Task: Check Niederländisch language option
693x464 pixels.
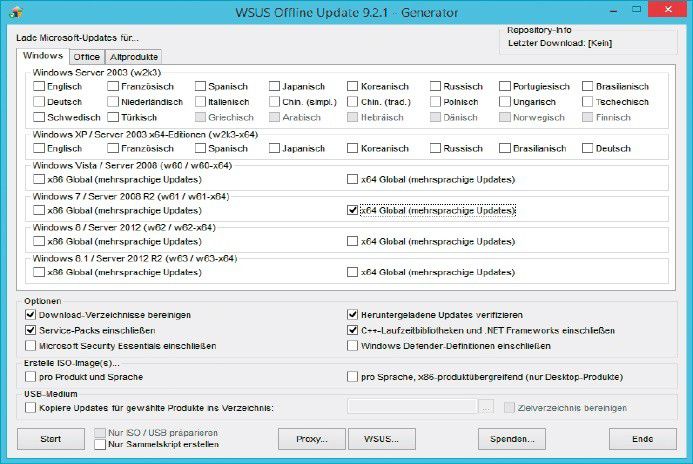Action: [x=113, y=102]
